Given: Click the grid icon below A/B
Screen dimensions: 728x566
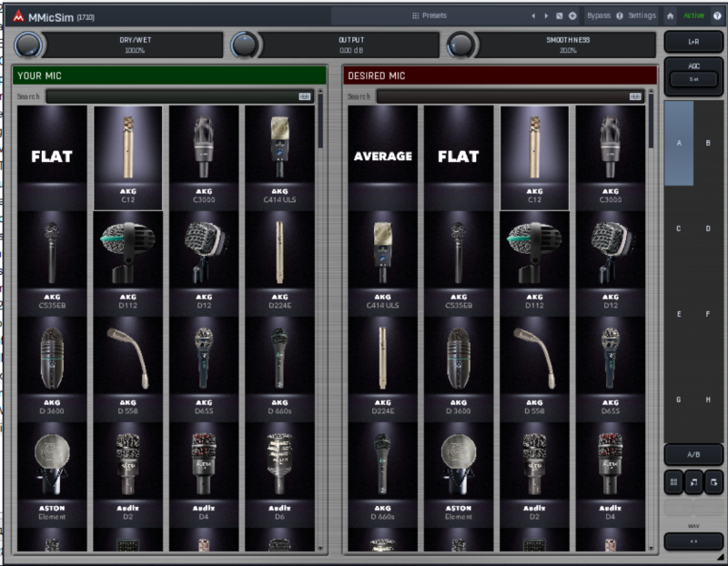Looking at the screenshot, I should click(x=673, y=482).
